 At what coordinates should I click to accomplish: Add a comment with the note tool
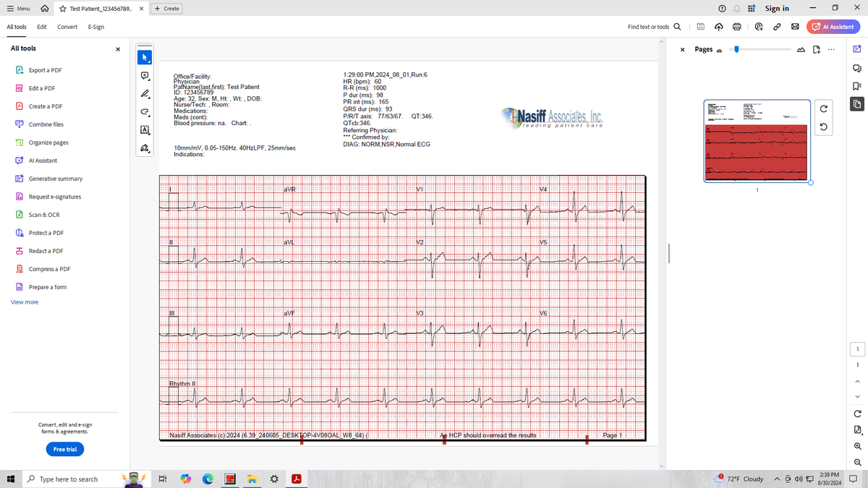click(x=145, y=75)
